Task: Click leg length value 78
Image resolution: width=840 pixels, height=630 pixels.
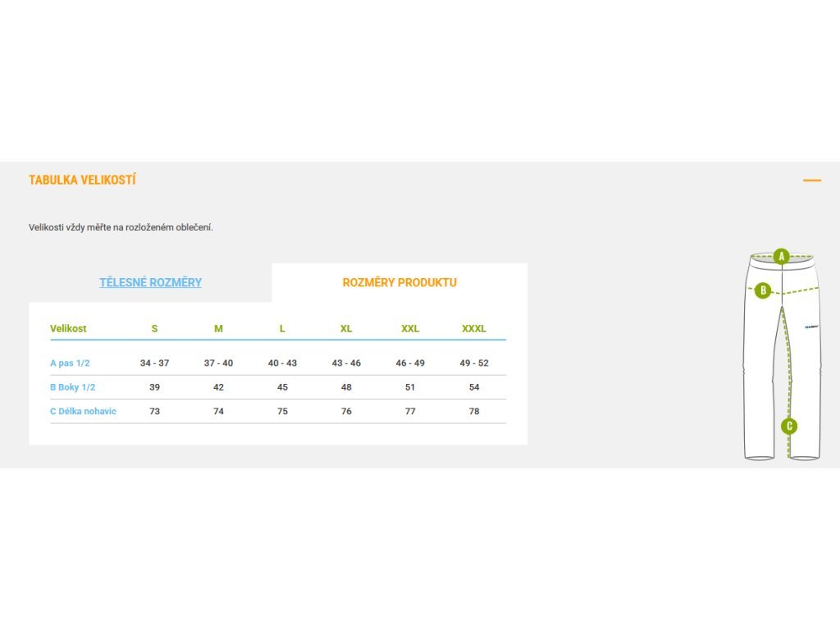Action: 474,411
